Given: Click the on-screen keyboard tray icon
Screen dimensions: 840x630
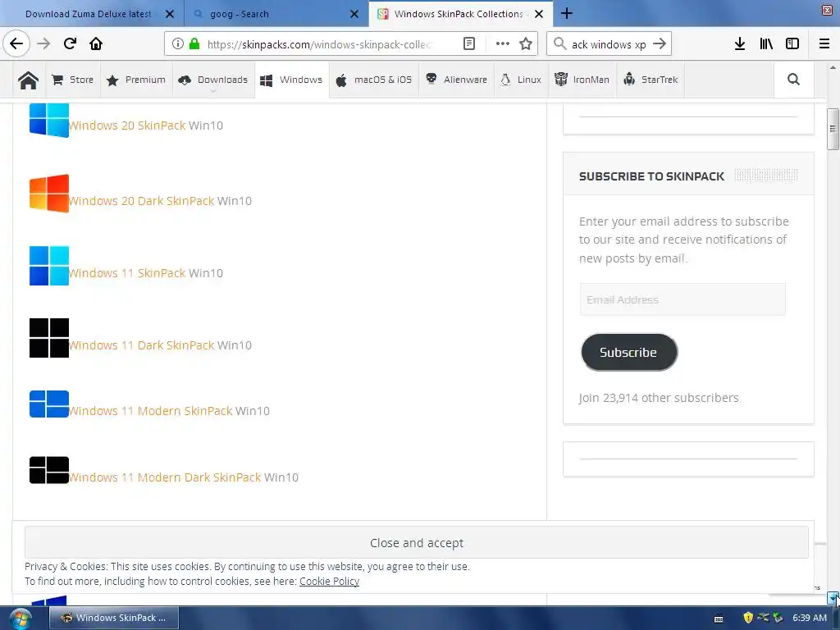Looking at the screenshot, I should 719,619.
